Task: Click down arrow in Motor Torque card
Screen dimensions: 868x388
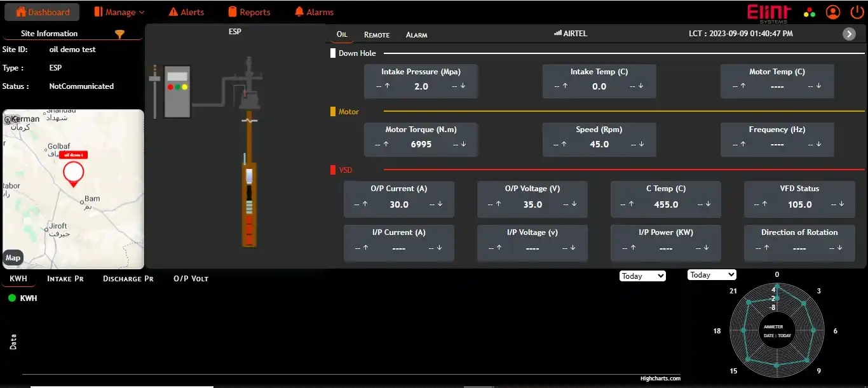Action: (x=463, y=144)
